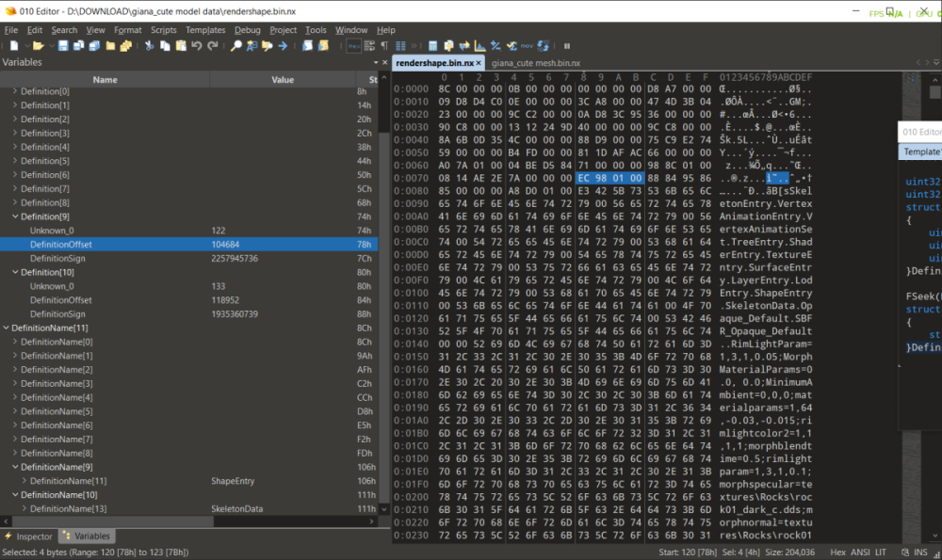Close the Variables panel
942x560 pixels.
(385, 62)
